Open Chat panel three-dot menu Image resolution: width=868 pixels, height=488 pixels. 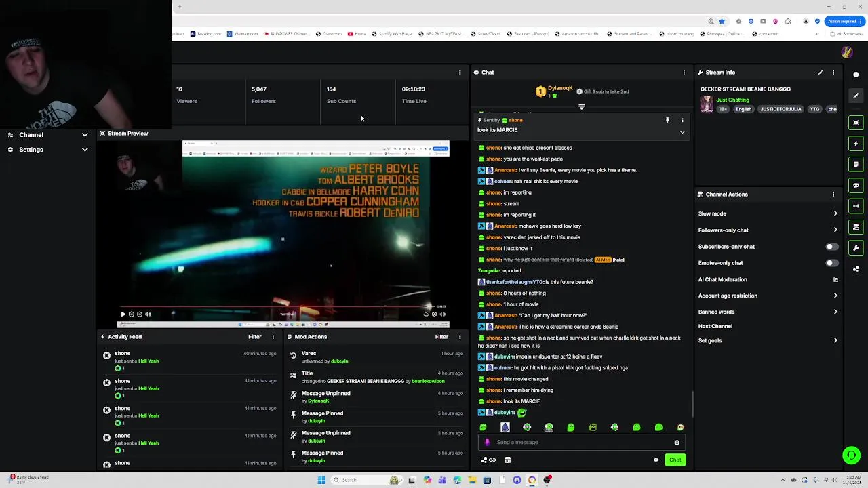684,73
